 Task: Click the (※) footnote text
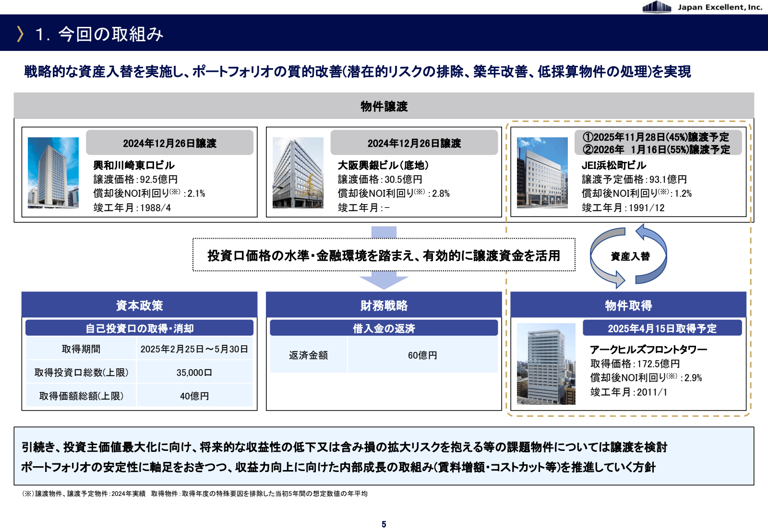(x=195, y=494)
